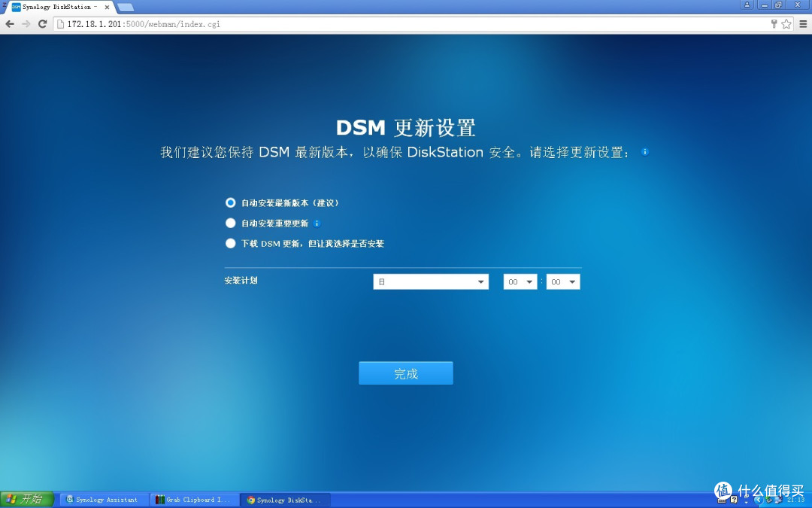The image size is (812, 508).
Task: Click browser Back arrow
Action: tap(9, 24)
